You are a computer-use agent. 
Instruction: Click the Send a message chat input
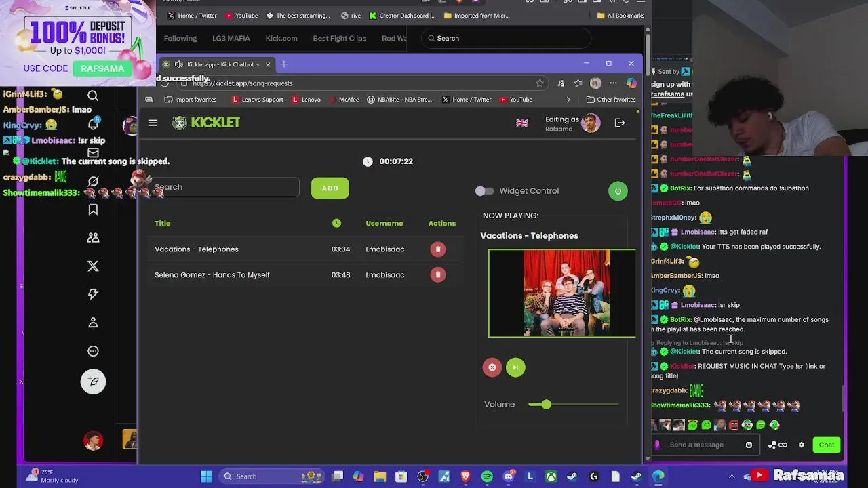705,445
